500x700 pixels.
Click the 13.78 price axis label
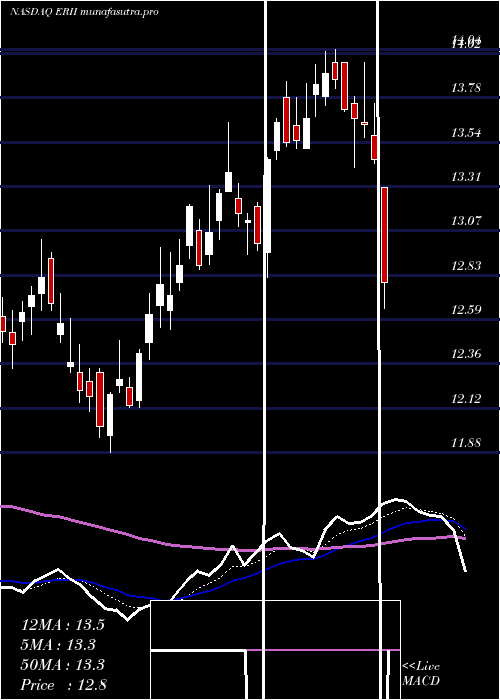pos(466,88)
